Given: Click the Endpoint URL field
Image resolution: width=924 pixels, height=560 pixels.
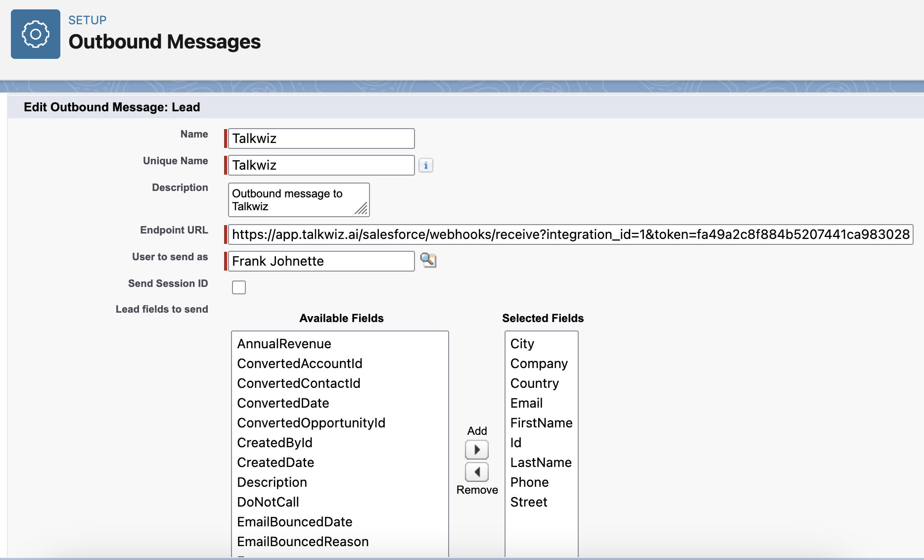Looking at the screenshot, I should tap(570, 234).
